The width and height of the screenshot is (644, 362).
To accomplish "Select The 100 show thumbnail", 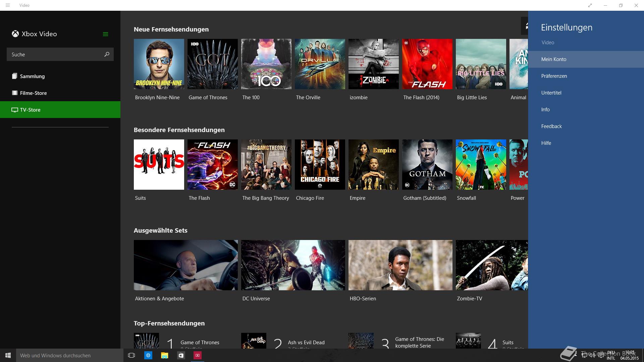I will click(x=266, y=64).
